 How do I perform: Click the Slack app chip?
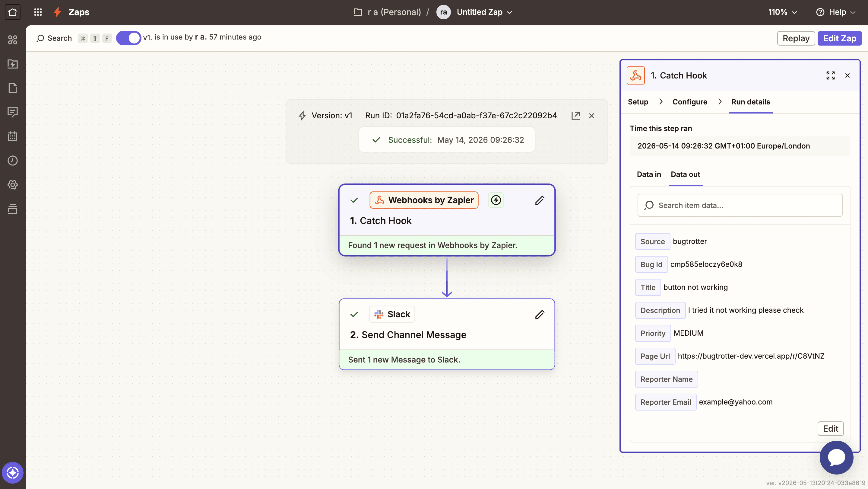coord(392,314)
